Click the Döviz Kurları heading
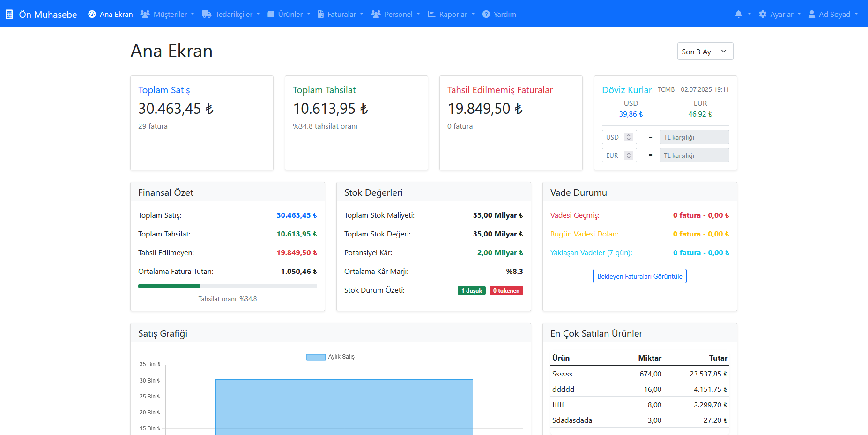The height and width of the screenshot is (435, 868). tap(628, 90)
